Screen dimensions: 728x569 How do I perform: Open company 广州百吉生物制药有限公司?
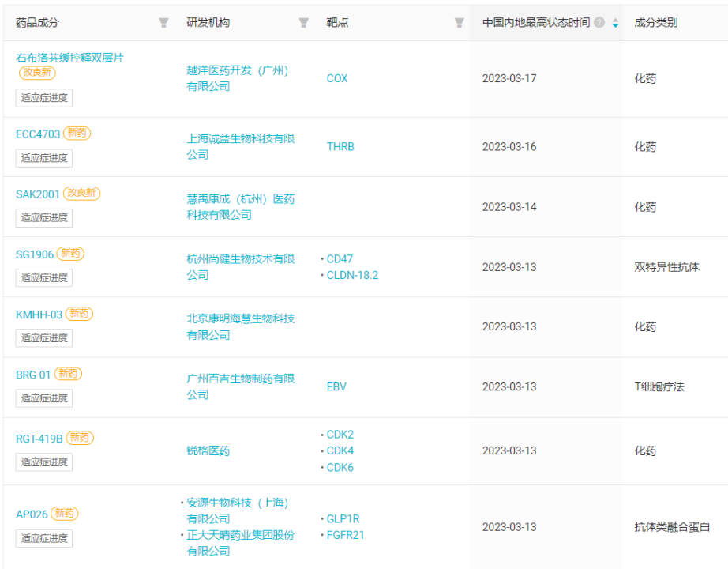pyautogui.click(x=241, y=386)
